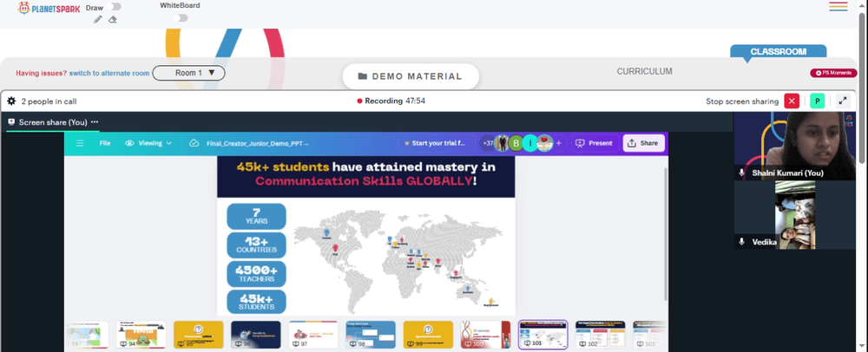
Task: Open the DEMO MATERIAL tab
Action: (x=411, y=76)
